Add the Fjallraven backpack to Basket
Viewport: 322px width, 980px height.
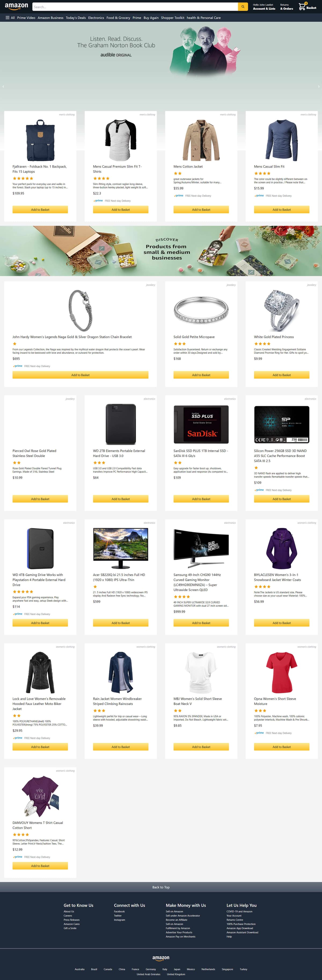40,209
